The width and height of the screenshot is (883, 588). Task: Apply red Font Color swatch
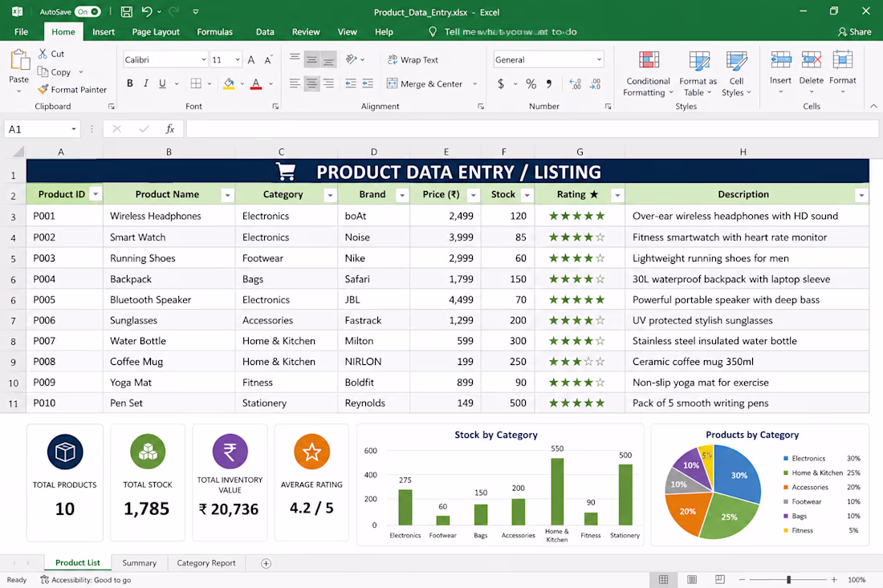pyautogui.click(x=255, y=84)
